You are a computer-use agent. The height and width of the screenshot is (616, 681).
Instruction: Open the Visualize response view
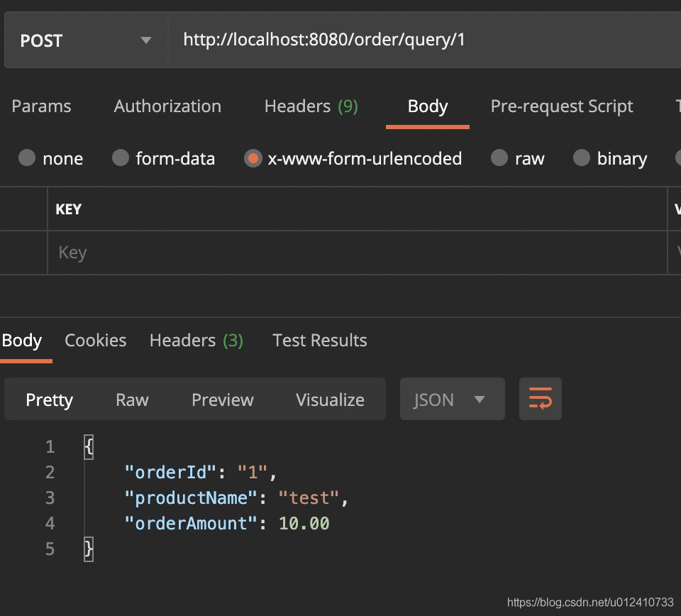(x=330, y=400)
